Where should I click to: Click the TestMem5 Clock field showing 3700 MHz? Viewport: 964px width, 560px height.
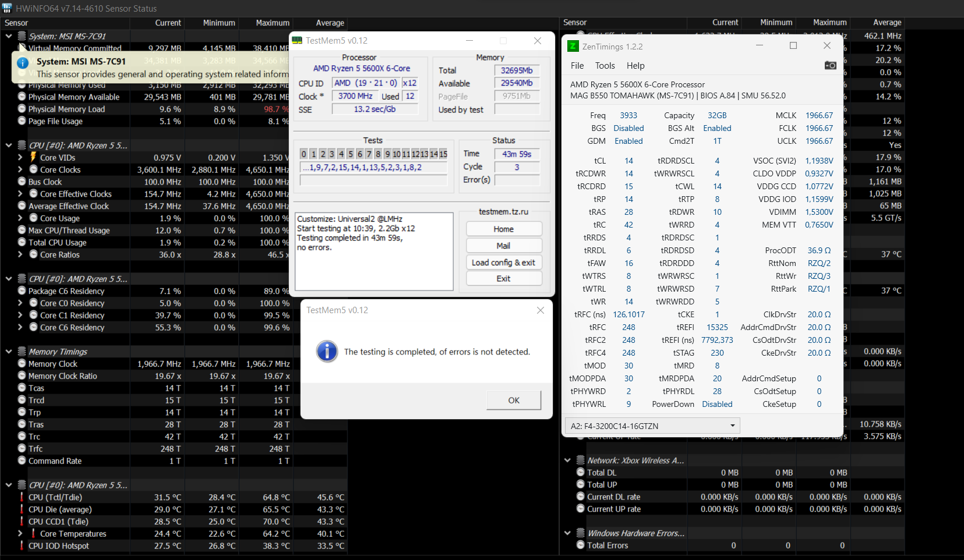(355, 96)
